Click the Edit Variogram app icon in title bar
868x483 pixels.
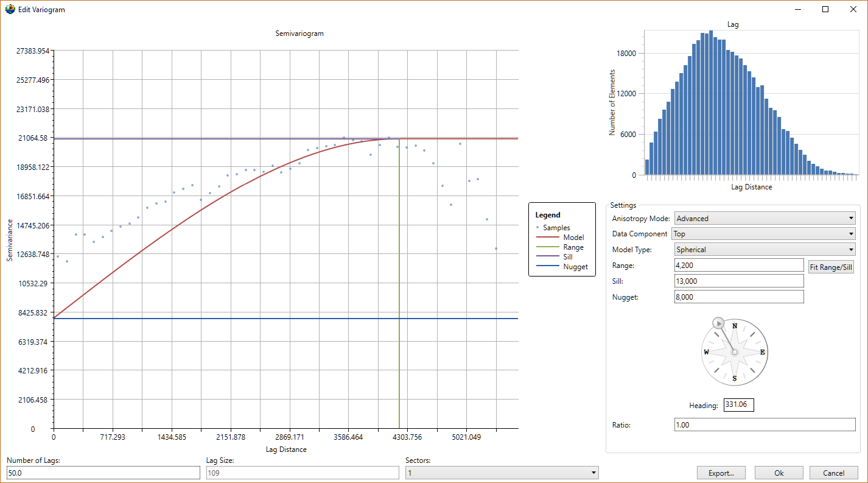click(10, 9)
